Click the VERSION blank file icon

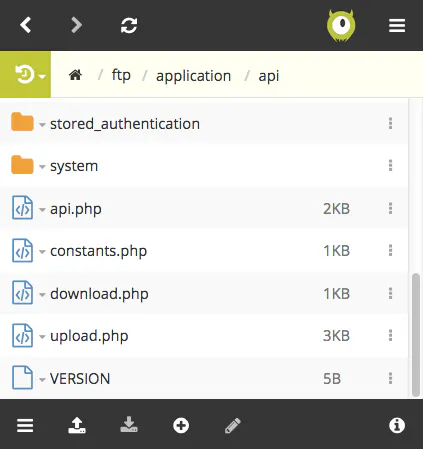22,378
